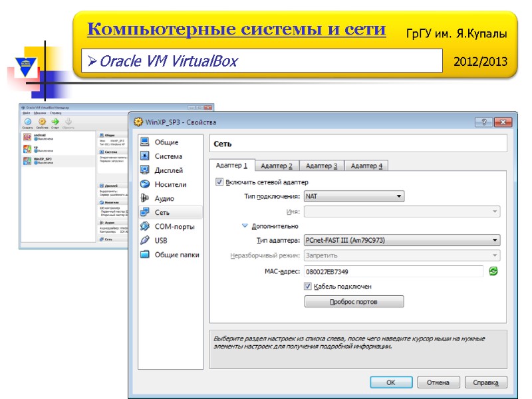This screenshot has width=532, height=399.
Task: Select the Система chip icon
Action: 145,156
